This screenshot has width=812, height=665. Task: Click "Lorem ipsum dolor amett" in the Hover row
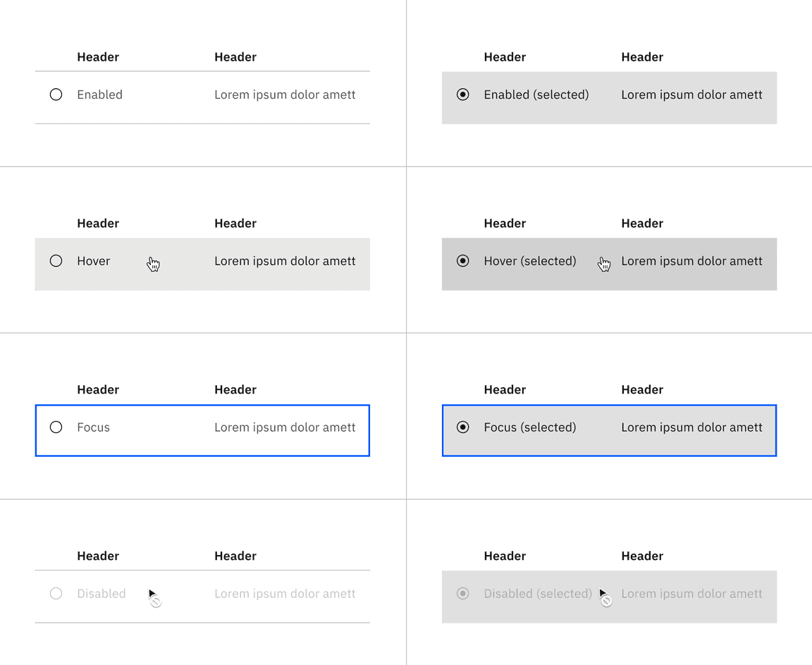pyautogui.click(x=285, y=261)
